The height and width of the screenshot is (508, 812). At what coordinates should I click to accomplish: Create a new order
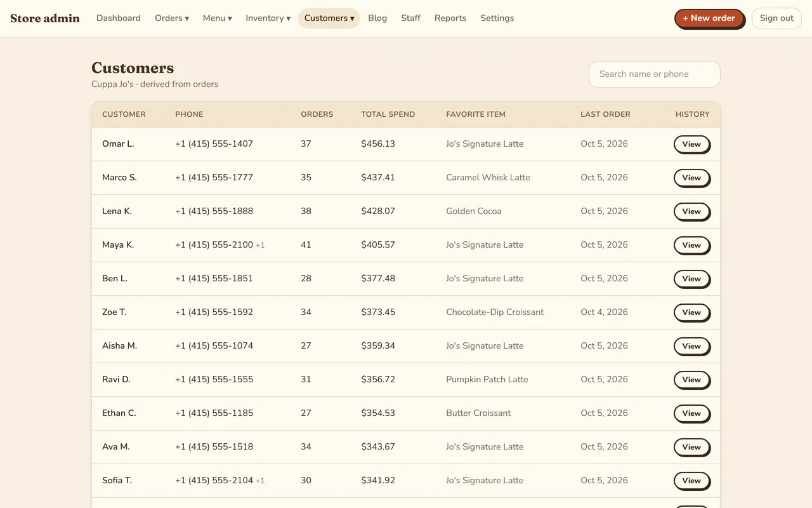pos(709,18)
